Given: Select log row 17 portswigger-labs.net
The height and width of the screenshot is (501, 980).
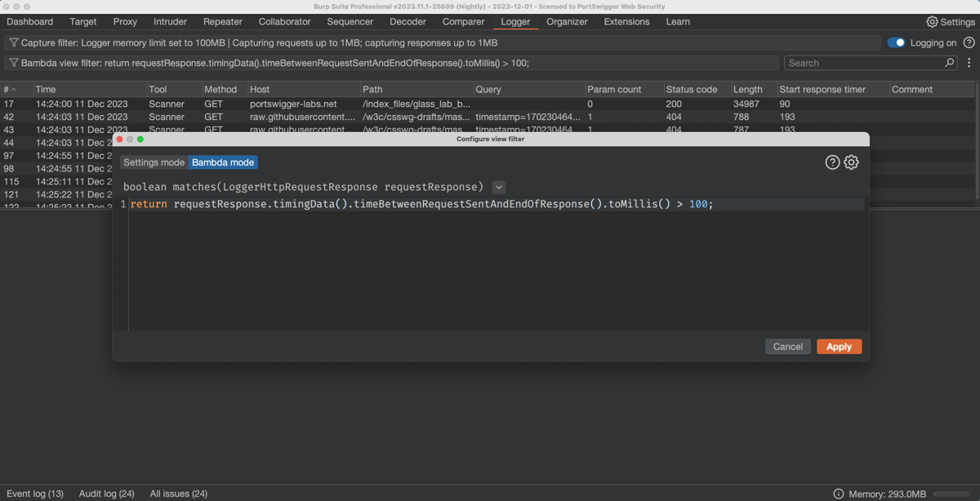Looking at the screenshot, I should coord(488,104).
